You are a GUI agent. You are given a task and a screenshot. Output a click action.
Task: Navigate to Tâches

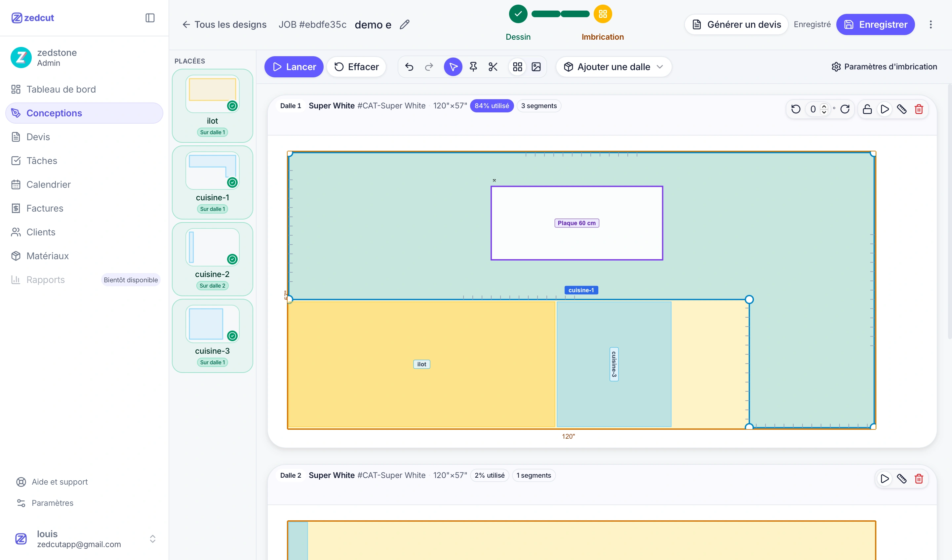pos(84,161)
